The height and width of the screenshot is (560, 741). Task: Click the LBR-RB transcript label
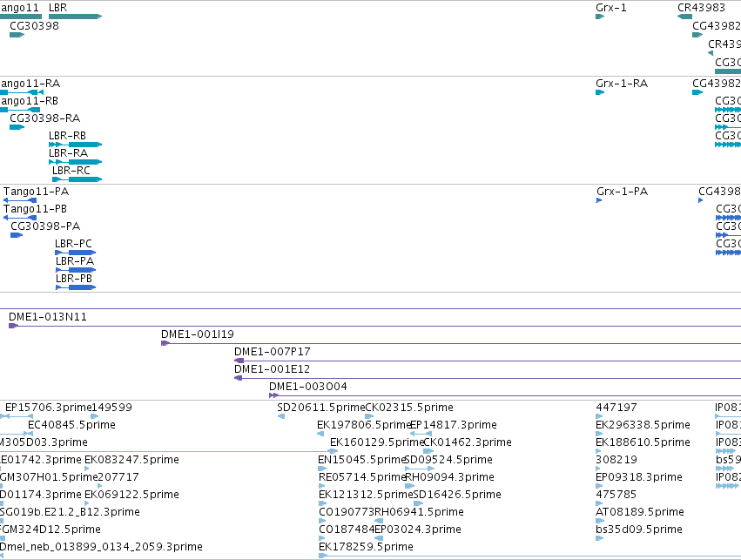(67, 136)
